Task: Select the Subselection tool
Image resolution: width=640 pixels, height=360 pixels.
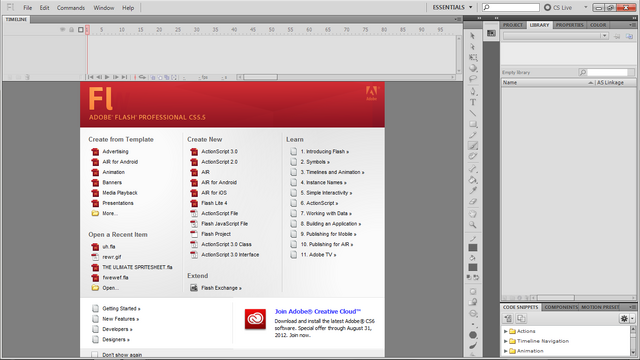Action: click(x=473, y=47)
